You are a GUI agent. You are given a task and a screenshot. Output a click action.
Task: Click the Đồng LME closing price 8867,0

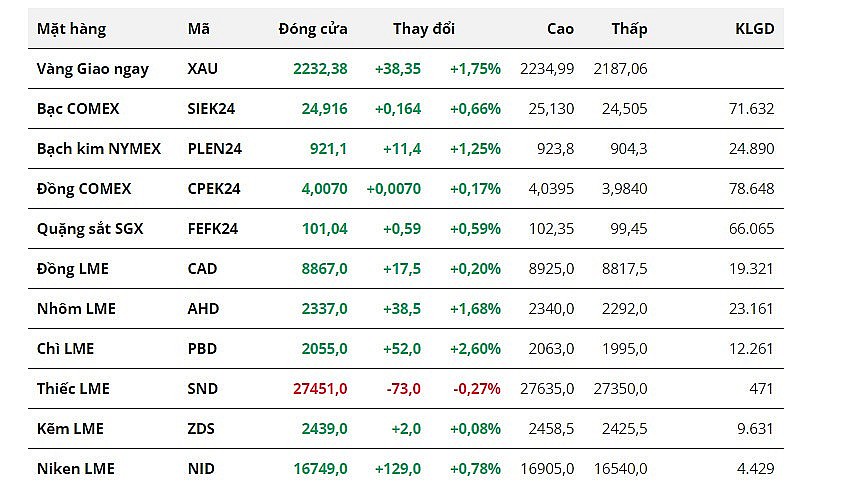click(324, 269)
